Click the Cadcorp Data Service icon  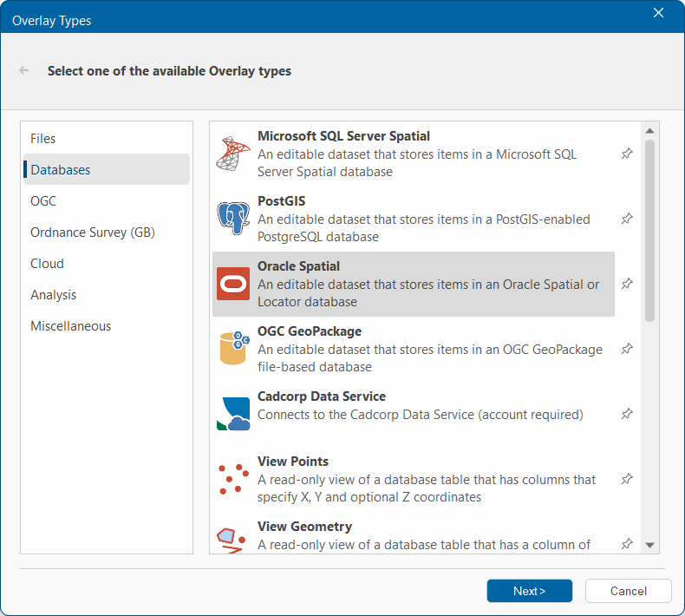coord(232,414)
